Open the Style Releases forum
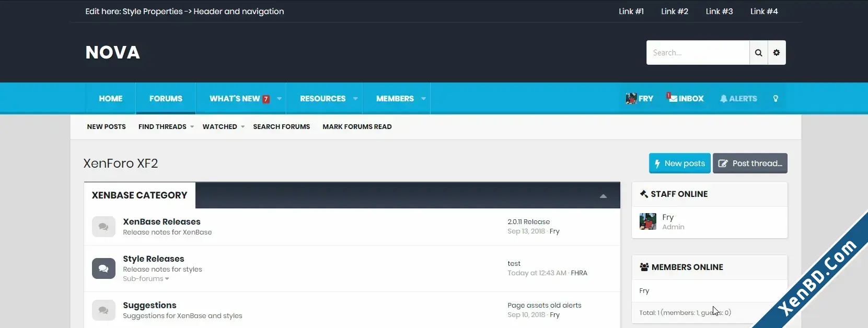This screenshot has height=328, width=868. (x=154, y=259)
